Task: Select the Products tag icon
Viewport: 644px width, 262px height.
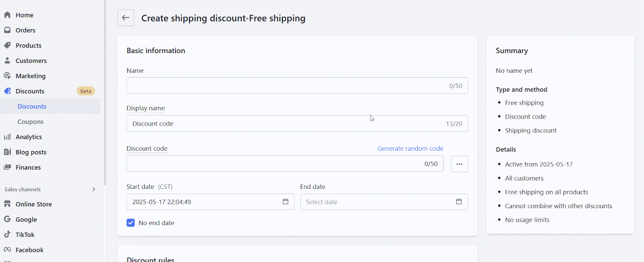Action: (7, 45)
